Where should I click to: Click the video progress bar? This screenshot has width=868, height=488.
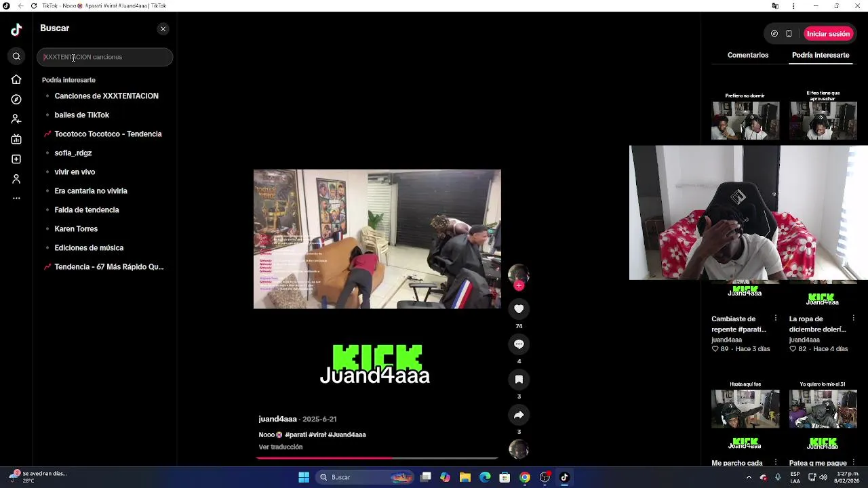tap(377, 458)
